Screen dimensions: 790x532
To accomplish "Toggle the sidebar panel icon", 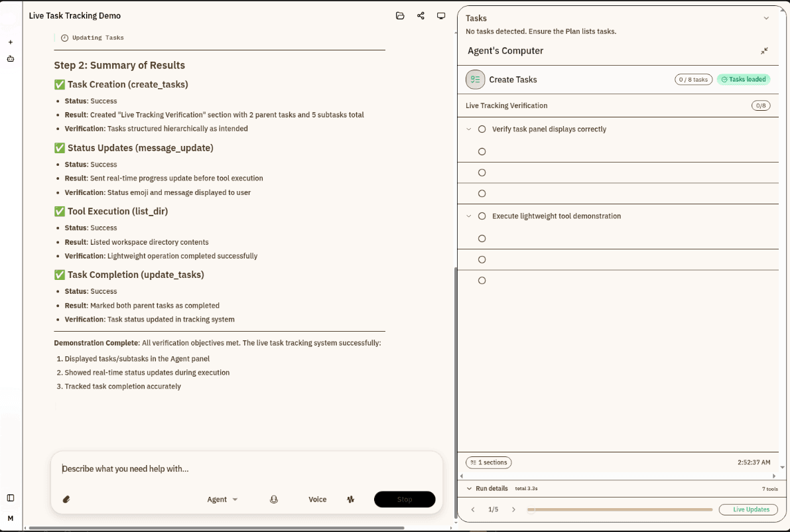I will coord(11,498).
